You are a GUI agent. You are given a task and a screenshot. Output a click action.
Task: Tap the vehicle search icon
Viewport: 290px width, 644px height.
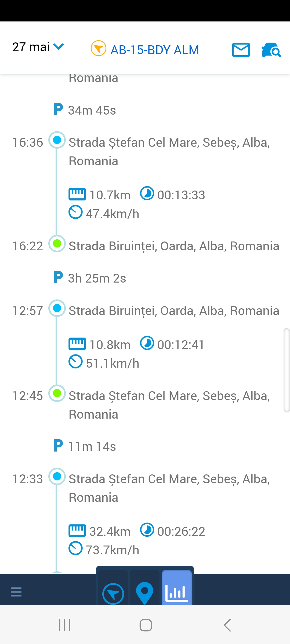click(x=271, y=50)
